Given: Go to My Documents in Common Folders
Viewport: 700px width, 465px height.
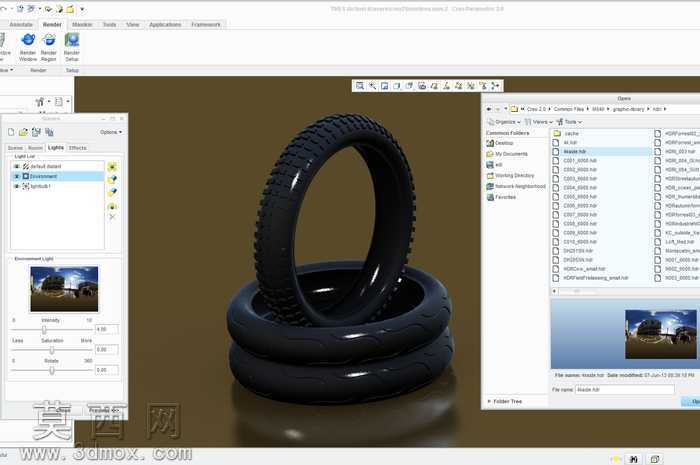Looking at the screenshot, I should [507, 154].
